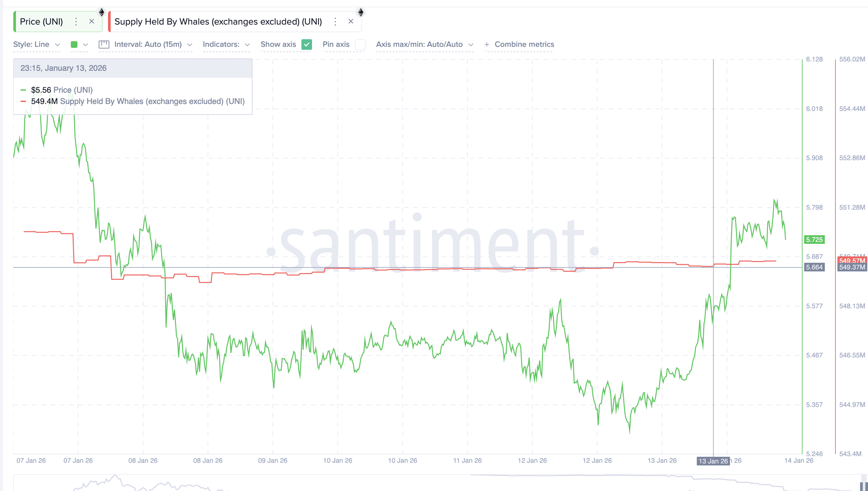Select Supply Held By Whales metric tab
The image size is (868, 491).
click(x=218, y=22)
